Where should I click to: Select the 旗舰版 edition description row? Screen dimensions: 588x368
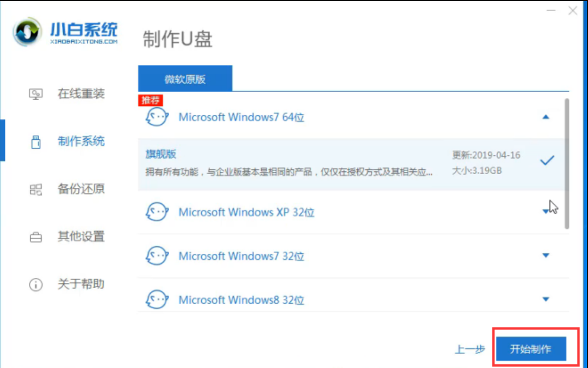click(x=289, y=164)
